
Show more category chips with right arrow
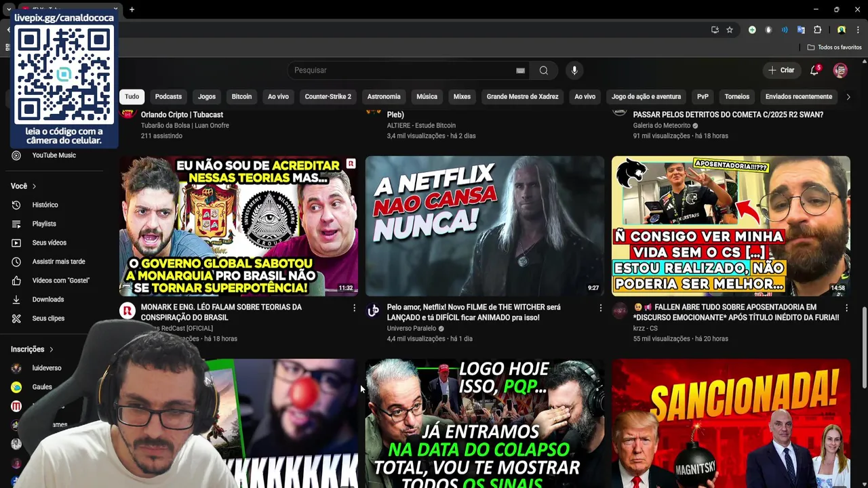[848, 97]
